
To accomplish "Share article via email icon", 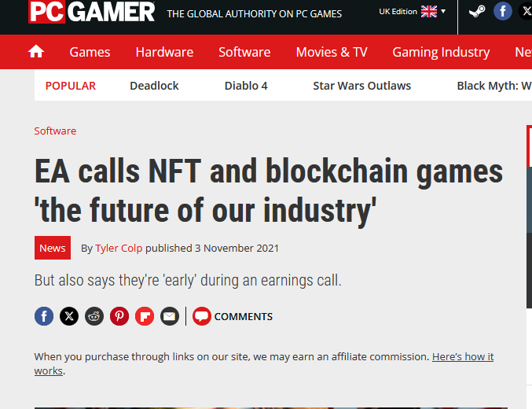I will coord(170,316).
